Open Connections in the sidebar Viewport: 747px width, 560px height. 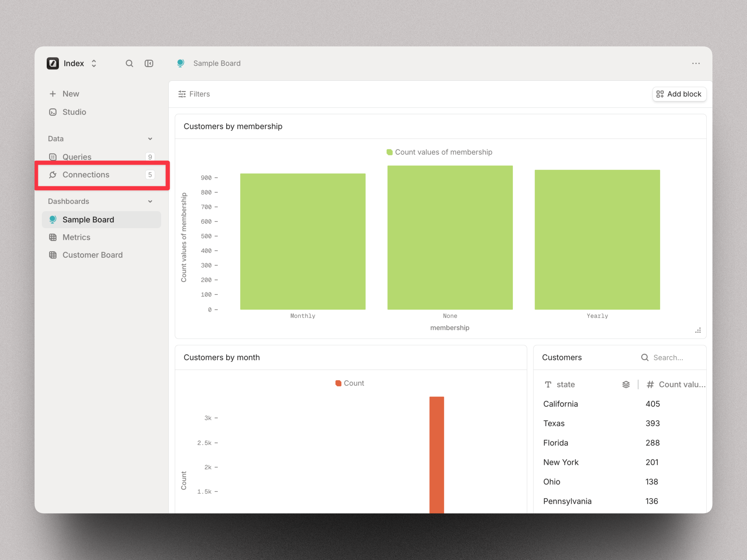coord(86,175)
